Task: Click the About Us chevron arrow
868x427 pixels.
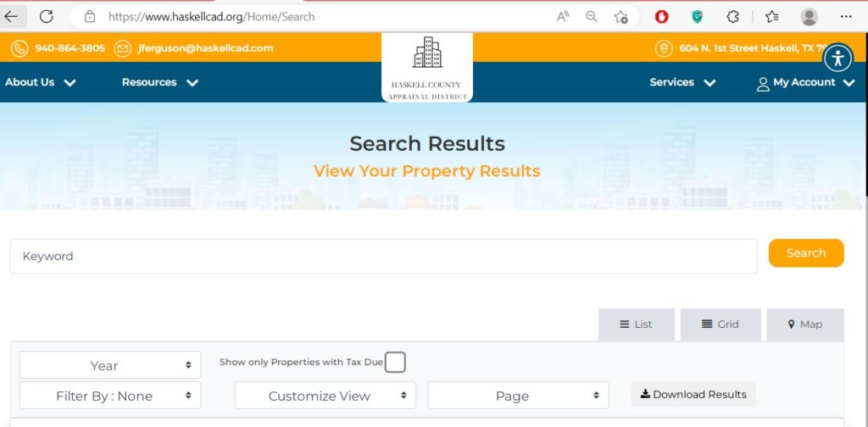Action: click(x=70, y=83)
